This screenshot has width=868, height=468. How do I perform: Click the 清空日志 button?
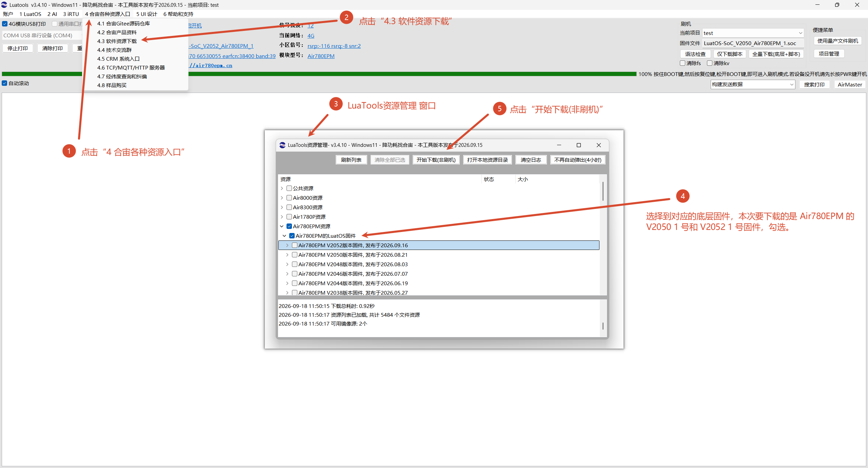(x=531, y=160)
